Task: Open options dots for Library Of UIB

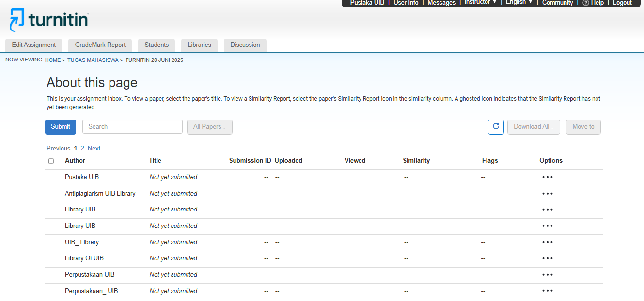Action: pyautogui.click(x=548, y=258)
